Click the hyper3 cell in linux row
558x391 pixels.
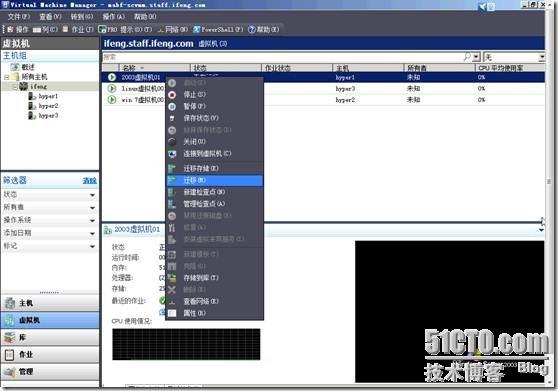pyautogui.click(x=345, y=89)
